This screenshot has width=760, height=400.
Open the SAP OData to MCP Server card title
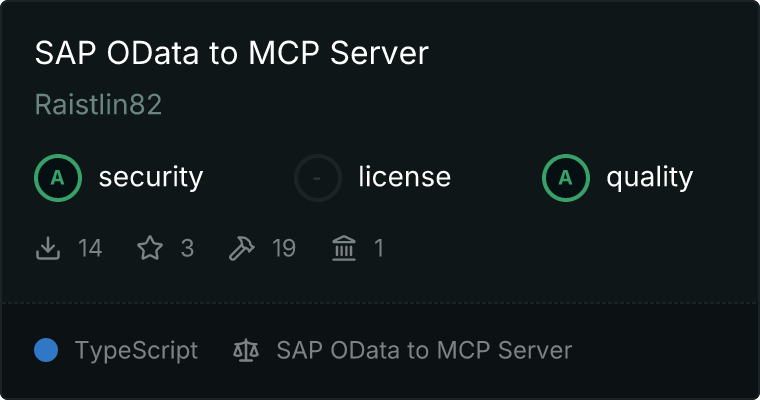[231, 54]
